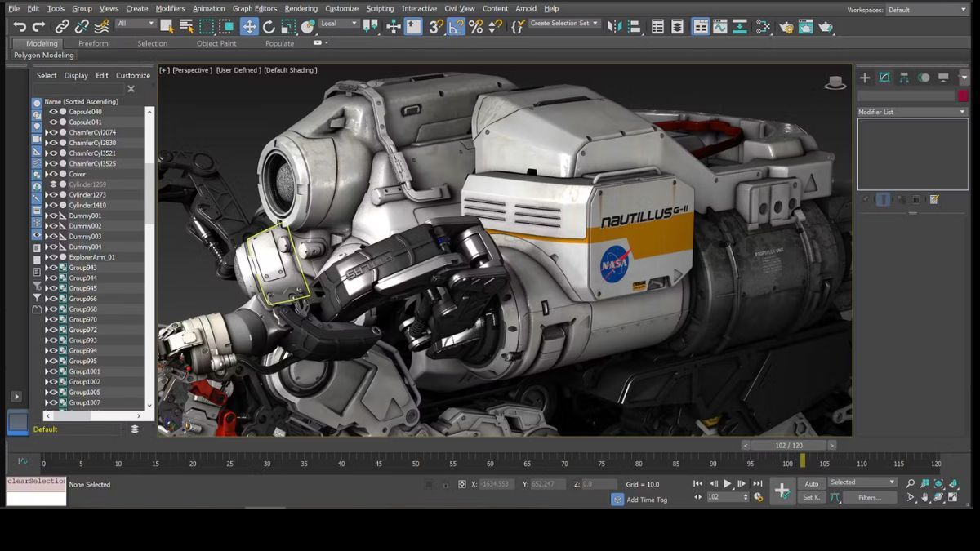
Task: Open the Rendering menu
Action: pyautogui.click(x=301, y=9)
